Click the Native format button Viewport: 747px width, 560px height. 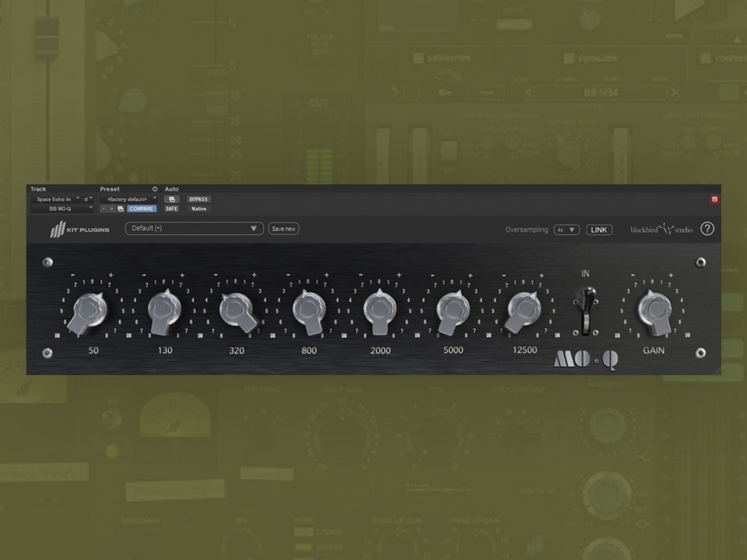pos(198,208)
